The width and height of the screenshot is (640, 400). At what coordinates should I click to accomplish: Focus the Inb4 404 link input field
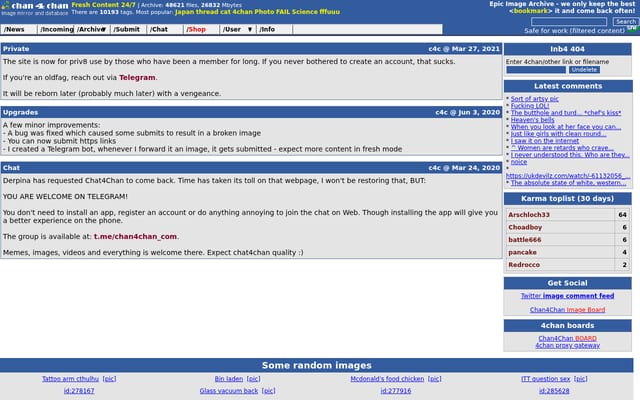point(536,70)
